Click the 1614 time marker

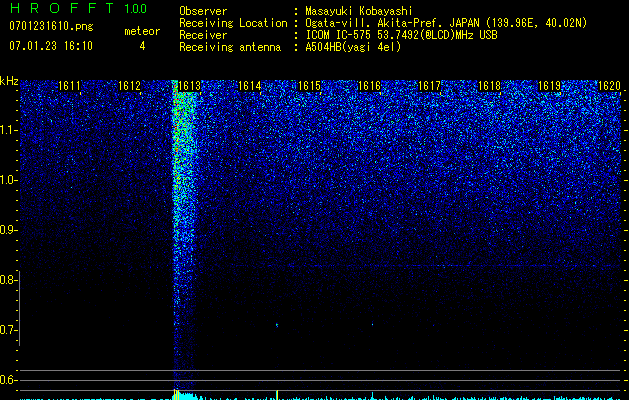pyautogui.click(x=250, y=86)
